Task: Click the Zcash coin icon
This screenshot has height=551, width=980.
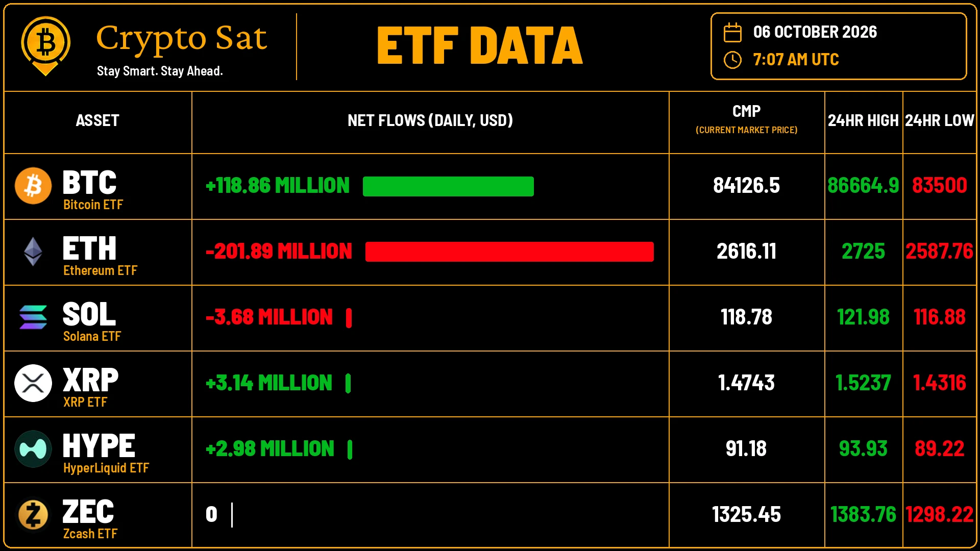Action: tap(33, 515)
